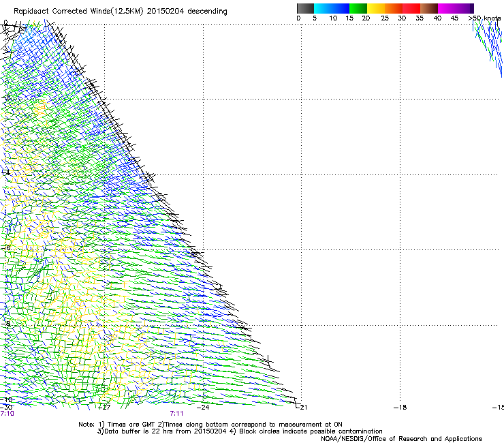Select the gray 0-5 knots color band

tap(305, 8)
